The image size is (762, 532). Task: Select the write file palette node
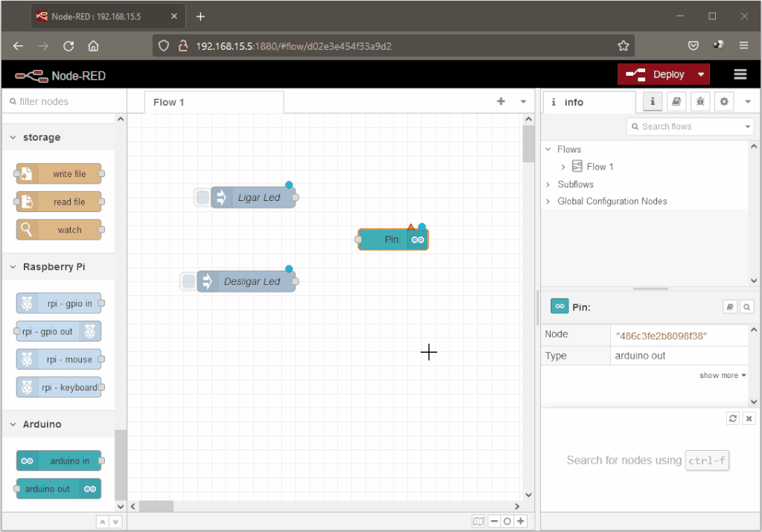pos(59,173)
